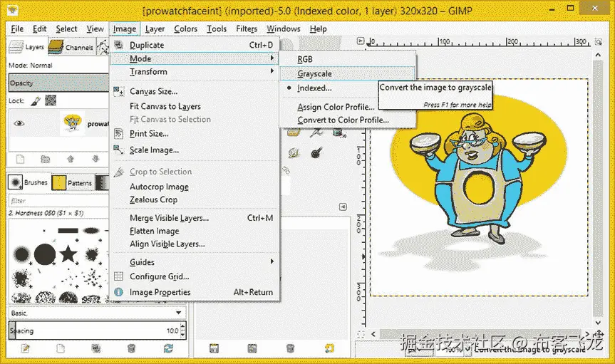Click Autocrop Image
Image resolution: width=615 pixels, height=364 pixels.
click(x=159, y=187)
